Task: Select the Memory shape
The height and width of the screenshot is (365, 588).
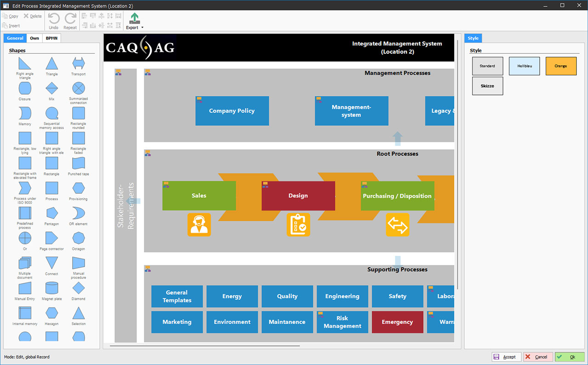Action: click(x=25, y=113)
